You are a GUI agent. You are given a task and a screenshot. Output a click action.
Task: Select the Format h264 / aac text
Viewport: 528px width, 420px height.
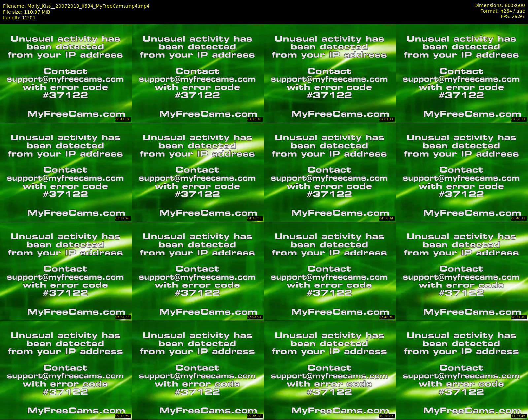(x=503, y=11)
